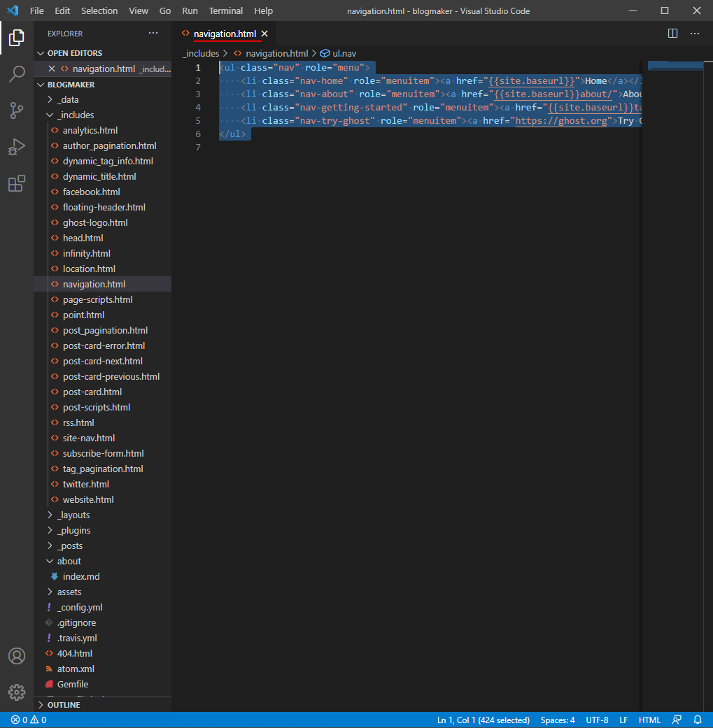
Task: Open the Accounts icon in activity bar
Action: tap(17, 656)
